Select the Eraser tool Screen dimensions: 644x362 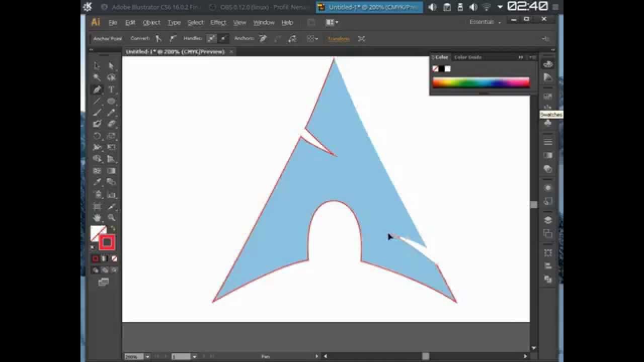(111, 124)
